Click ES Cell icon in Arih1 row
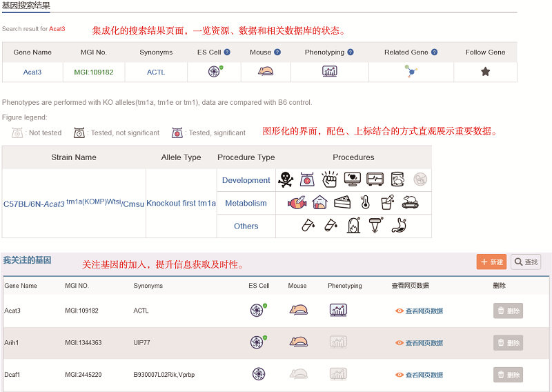Image resolution: width=552 pixels, height=392 pixels. (258, 342)
